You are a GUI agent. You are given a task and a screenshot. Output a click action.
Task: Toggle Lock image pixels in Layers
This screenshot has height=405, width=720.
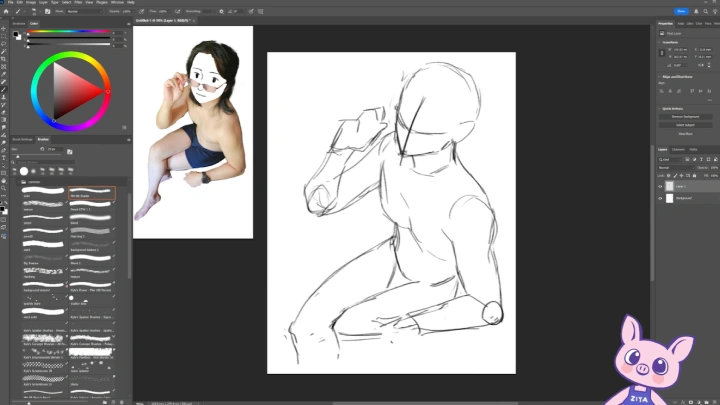click(675, 175)
